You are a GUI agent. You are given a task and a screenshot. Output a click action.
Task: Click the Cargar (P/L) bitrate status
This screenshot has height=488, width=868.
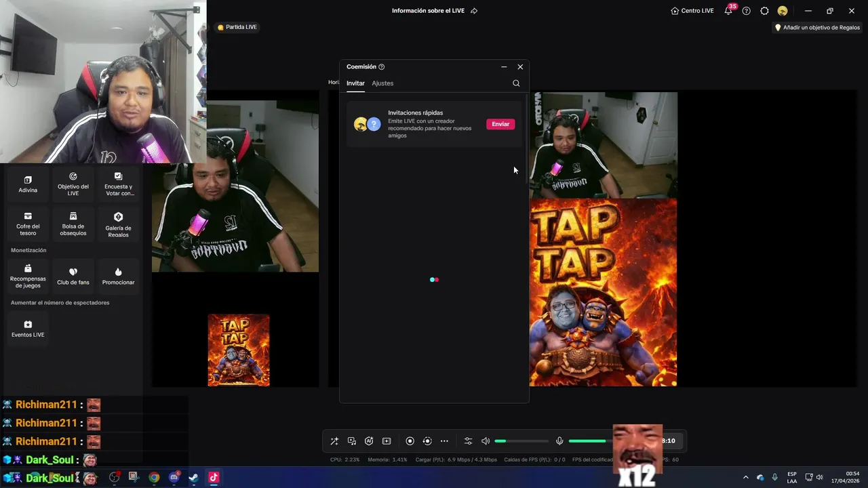tap(456, 460)
